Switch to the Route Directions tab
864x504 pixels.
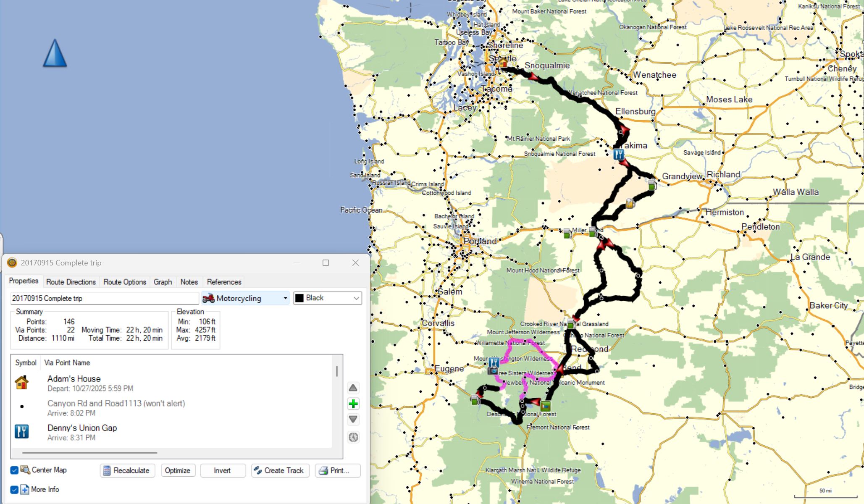[x=71, y=282]
